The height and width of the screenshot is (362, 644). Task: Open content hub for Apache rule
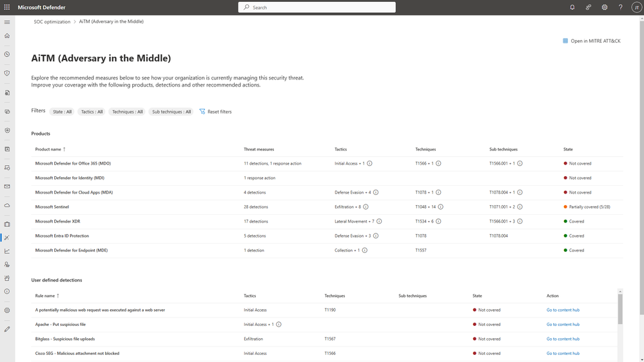563,325
